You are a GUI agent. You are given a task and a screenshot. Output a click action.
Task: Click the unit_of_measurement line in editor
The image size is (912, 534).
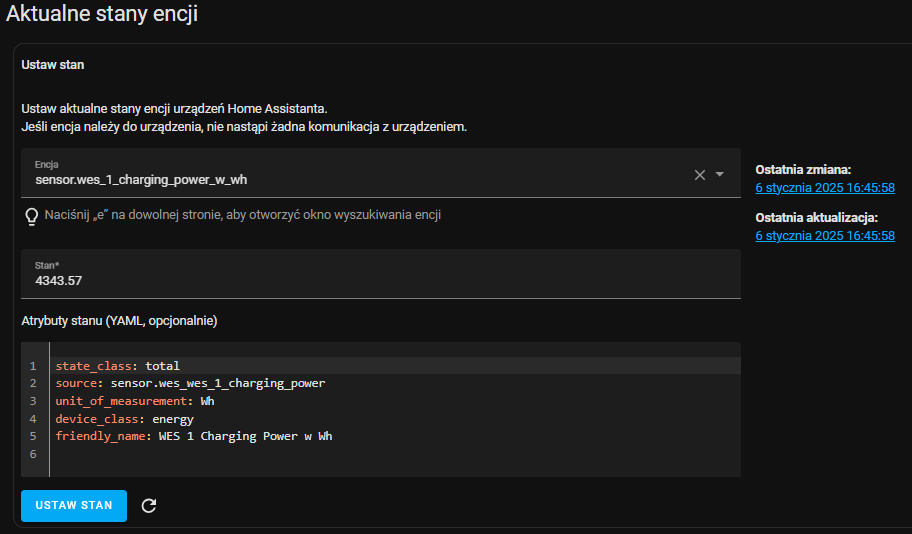click(x=396, y=401)
